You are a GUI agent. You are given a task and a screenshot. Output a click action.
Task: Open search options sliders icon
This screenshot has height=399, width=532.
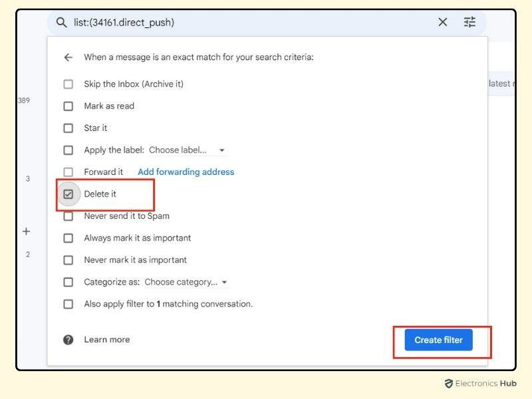click(469, 23)
